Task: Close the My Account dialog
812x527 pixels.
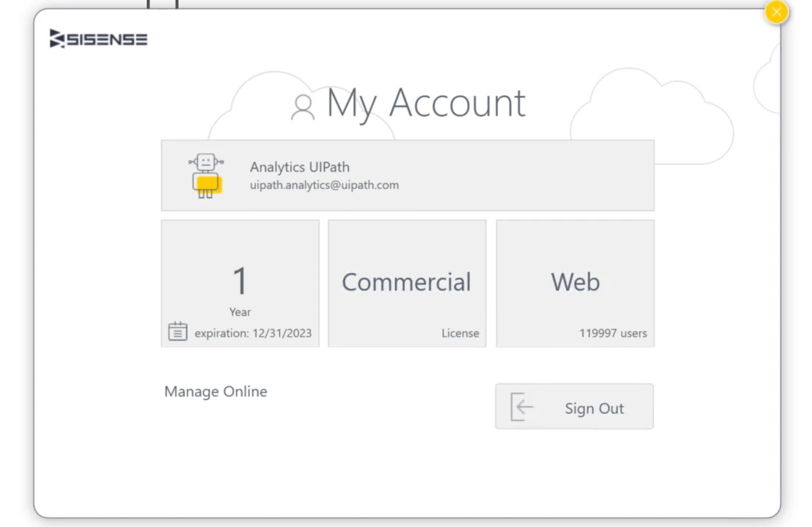Action: tap(776, 12)
